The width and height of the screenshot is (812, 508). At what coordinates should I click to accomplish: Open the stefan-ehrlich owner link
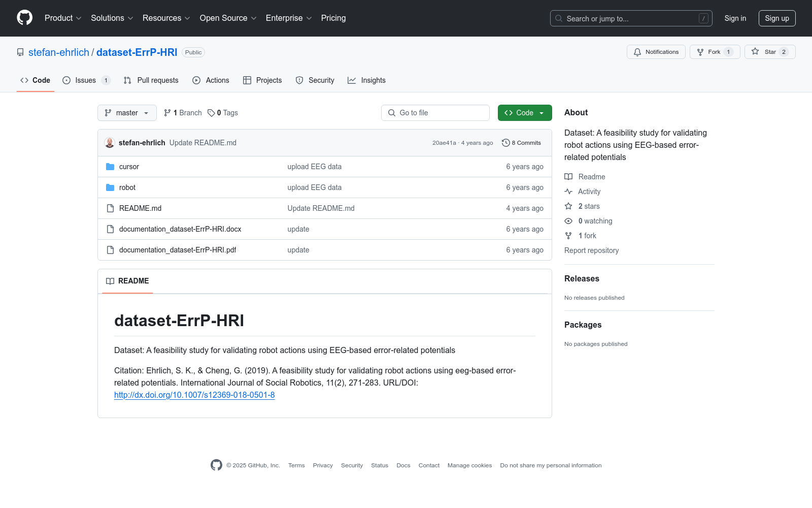[x=59, y=52]
